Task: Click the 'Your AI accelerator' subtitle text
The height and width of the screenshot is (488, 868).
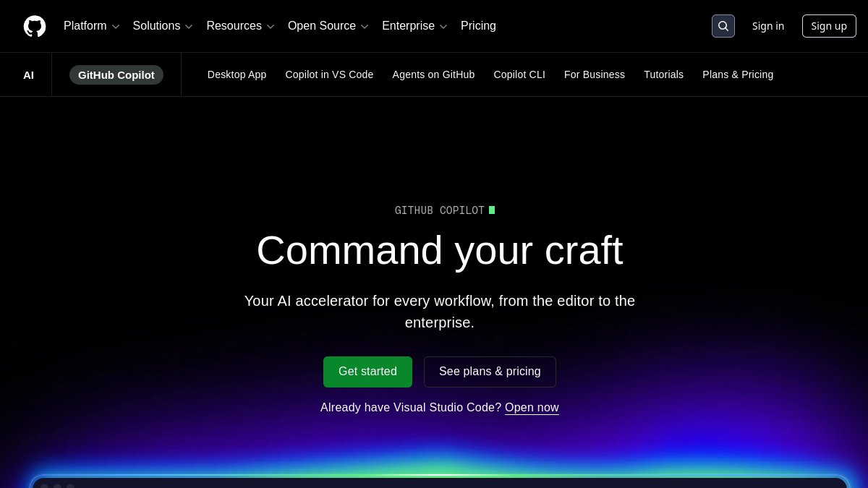Action: 440,312
